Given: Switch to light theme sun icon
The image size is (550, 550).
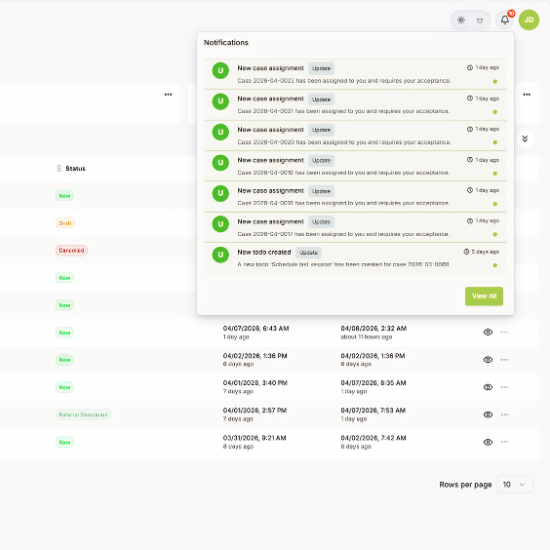Looking at the screenshot, I should [461, 20].
